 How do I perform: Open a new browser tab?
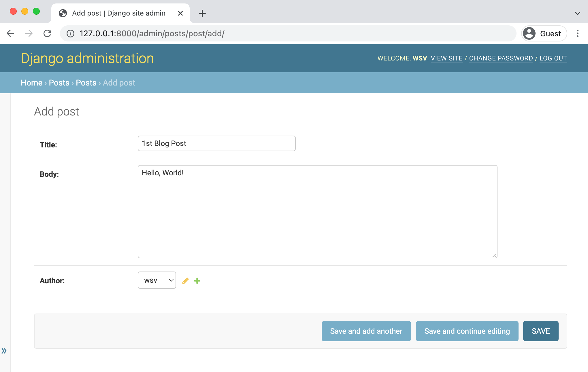[x=202, y=13]
